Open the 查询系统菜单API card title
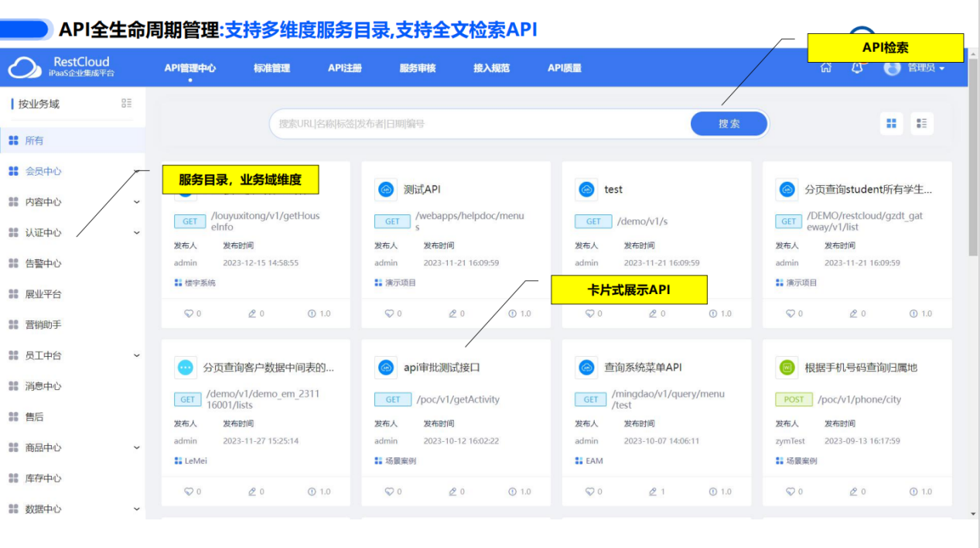The image size is (980, 548). [643, 368]
